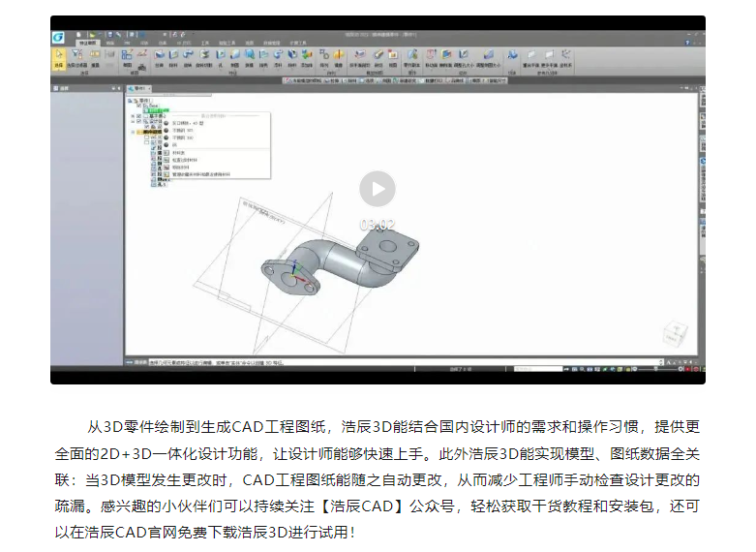
Task: Open the 选择过滤器 funnel filter tool
Action: click(x=76, y=58)
